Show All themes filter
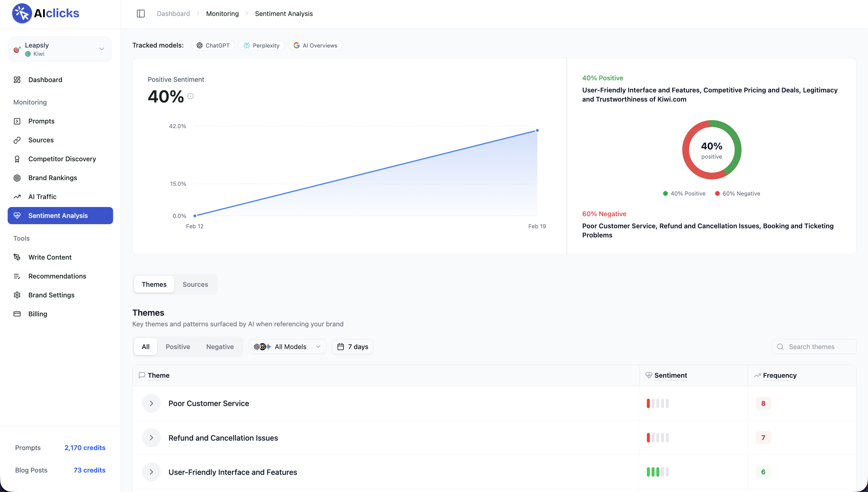The height and width of the screenshot is (492, 868). pyautogui.click(x=146, y=347)
